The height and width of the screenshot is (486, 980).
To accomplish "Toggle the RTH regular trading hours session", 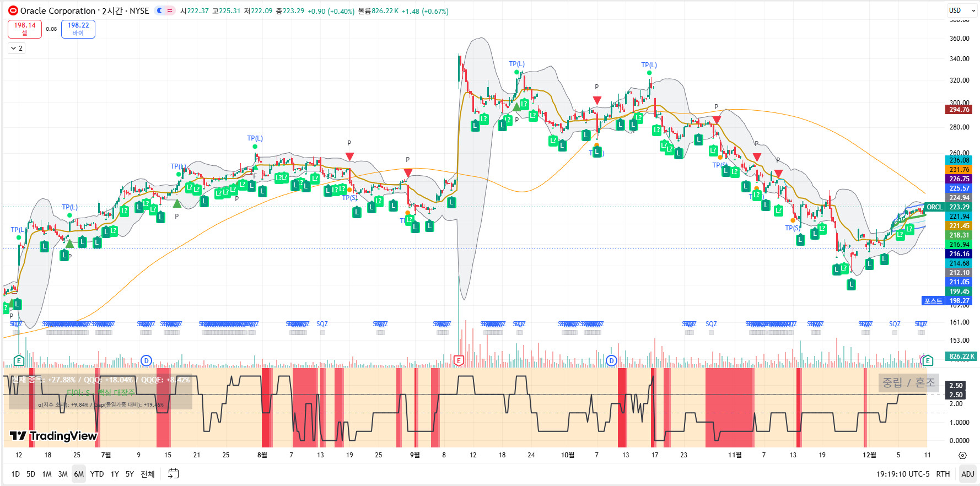I will (943, 474).
